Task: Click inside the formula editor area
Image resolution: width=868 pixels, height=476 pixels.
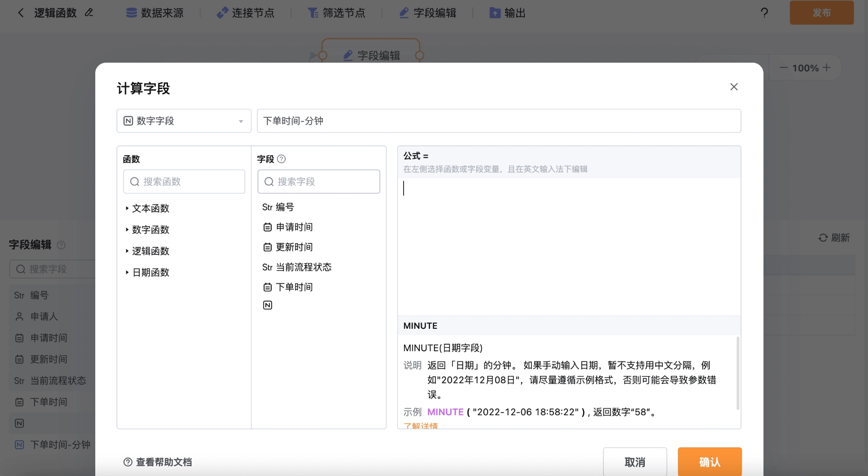Action: point(569,247)
